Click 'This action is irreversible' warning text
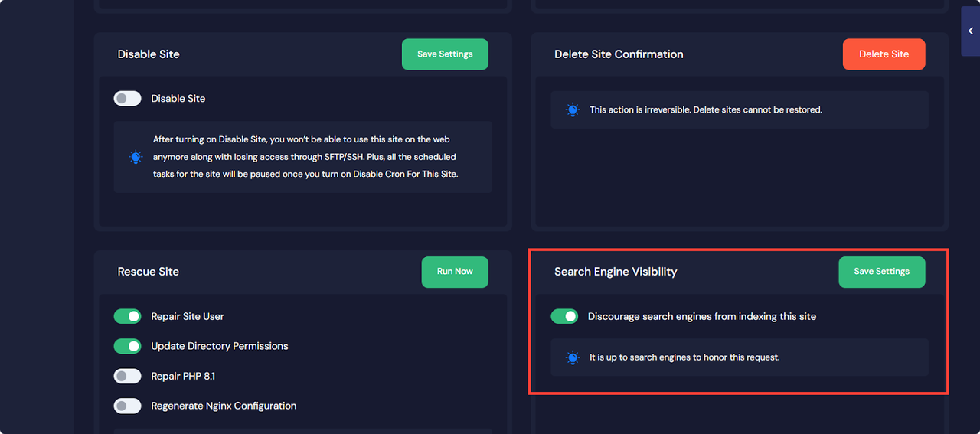 (706, 109)
